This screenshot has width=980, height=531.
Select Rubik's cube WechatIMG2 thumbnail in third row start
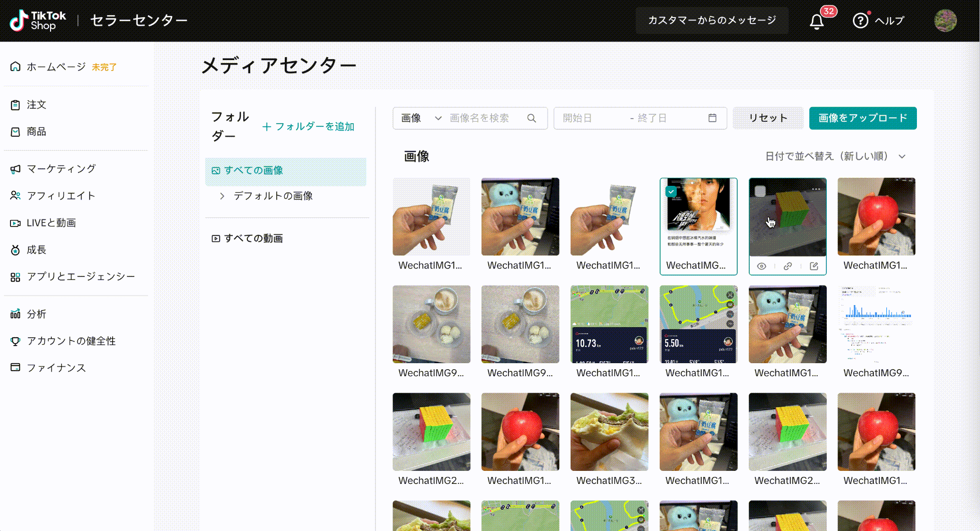[x=431, y=432]
